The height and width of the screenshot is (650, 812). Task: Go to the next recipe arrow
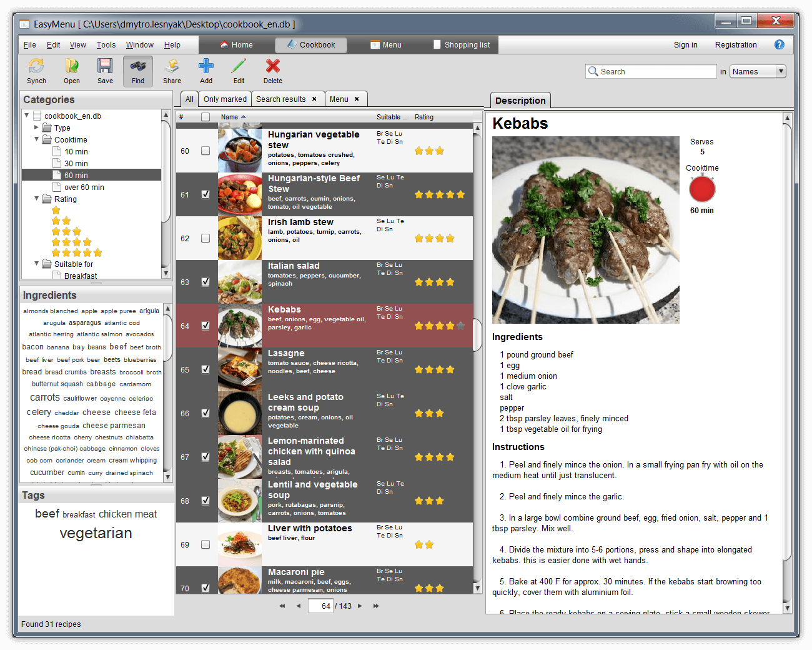click(360, 606)
